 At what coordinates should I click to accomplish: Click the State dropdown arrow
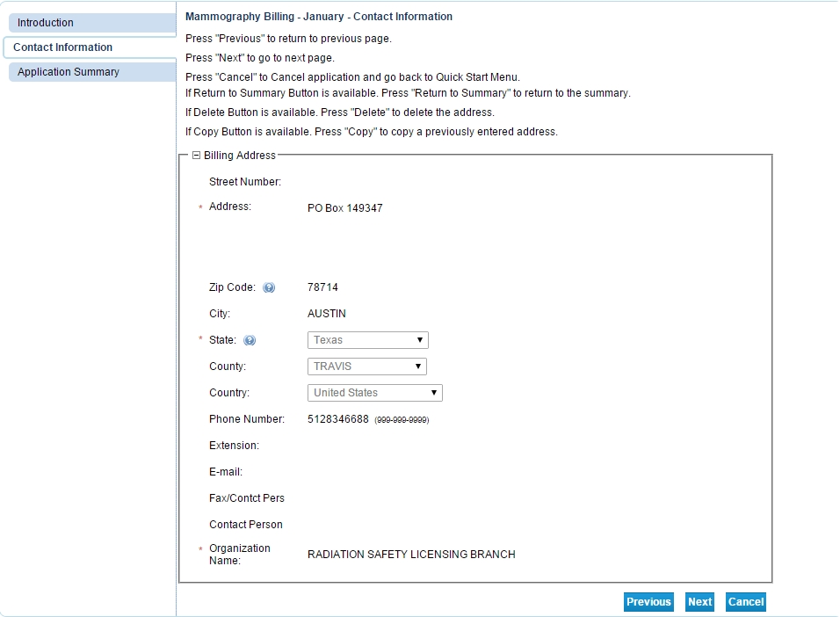[x=421, y=340]
